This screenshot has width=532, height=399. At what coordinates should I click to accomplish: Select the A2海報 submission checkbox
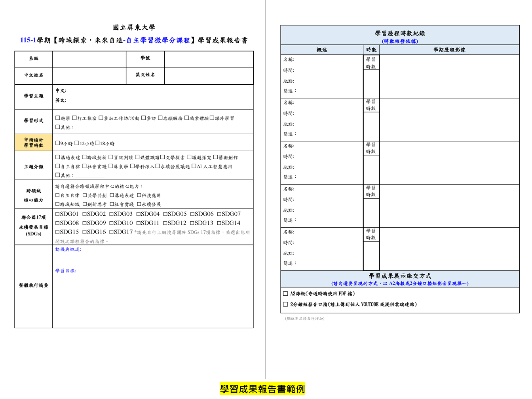[x=285, y=294]
